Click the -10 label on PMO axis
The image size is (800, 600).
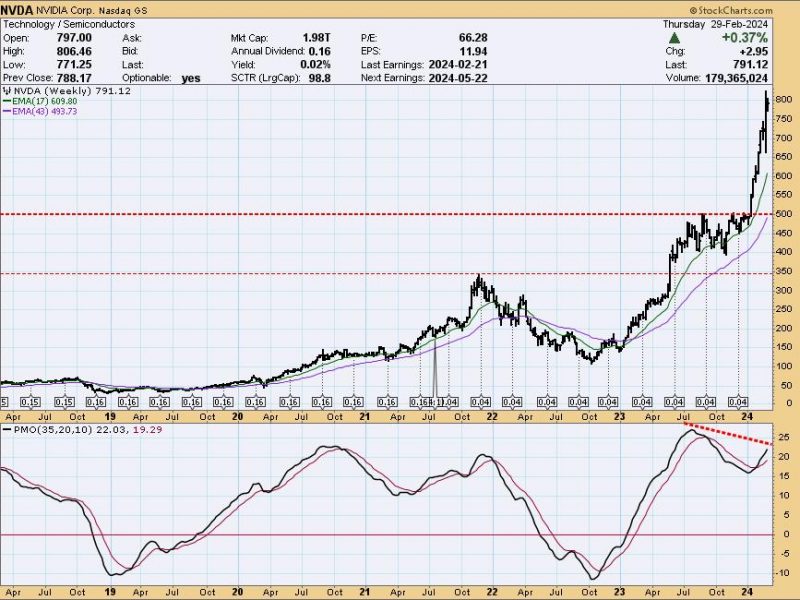pyautogui.click(x=783, y=573)
